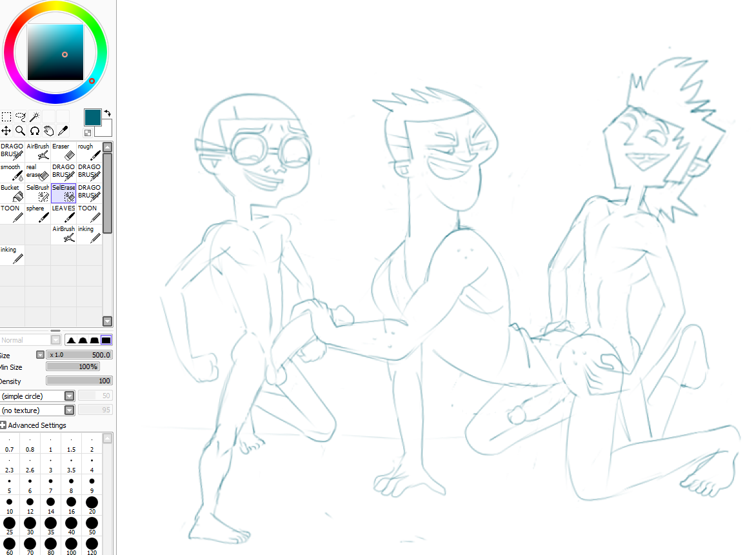This screenshot has width=756, height=555.
Task: Choose brush size preset 20
Action: pyautogui.click(x=92, y=503)
